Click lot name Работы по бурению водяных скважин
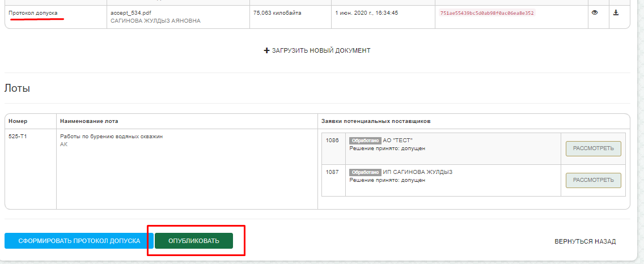 111,136
